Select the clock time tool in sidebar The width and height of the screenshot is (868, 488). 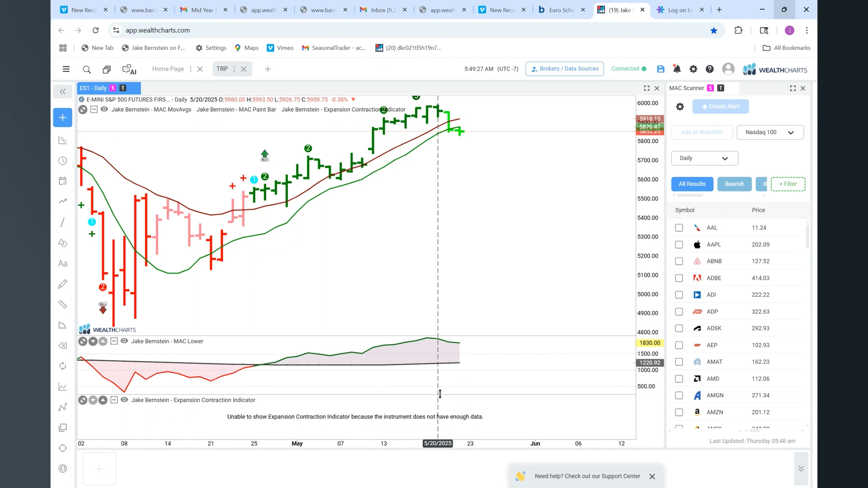click(x=63, y=161)
